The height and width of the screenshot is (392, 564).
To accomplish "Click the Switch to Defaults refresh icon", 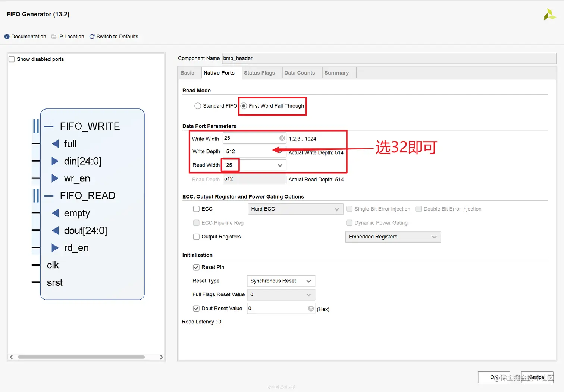I will (x=92, y=37).
